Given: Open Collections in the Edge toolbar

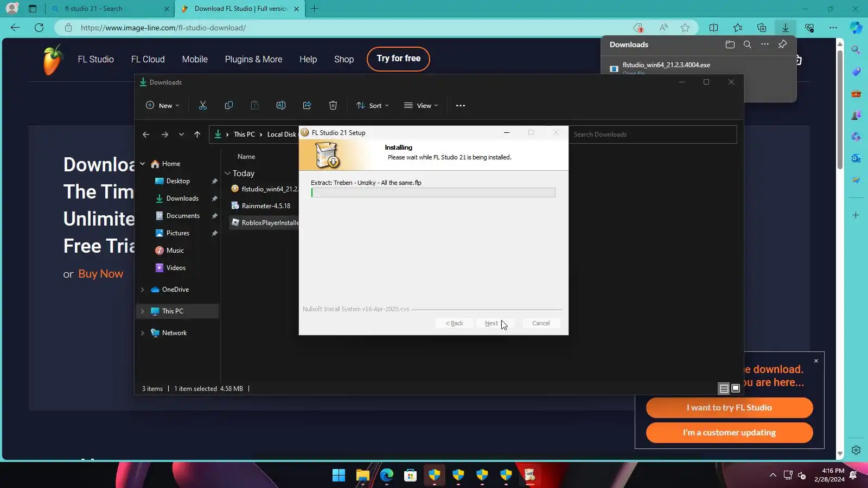Looking at the screenshot, I should (x=762, y=28).
